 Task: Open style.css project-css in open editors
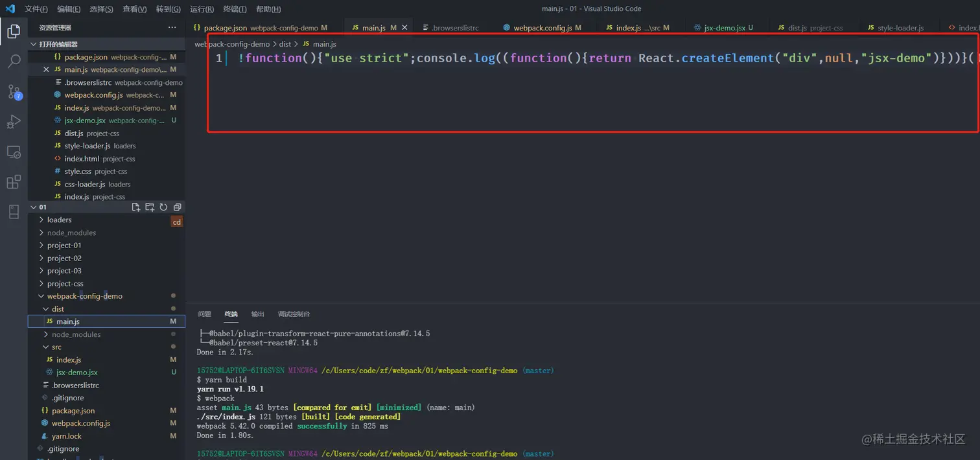coord(107,172)
